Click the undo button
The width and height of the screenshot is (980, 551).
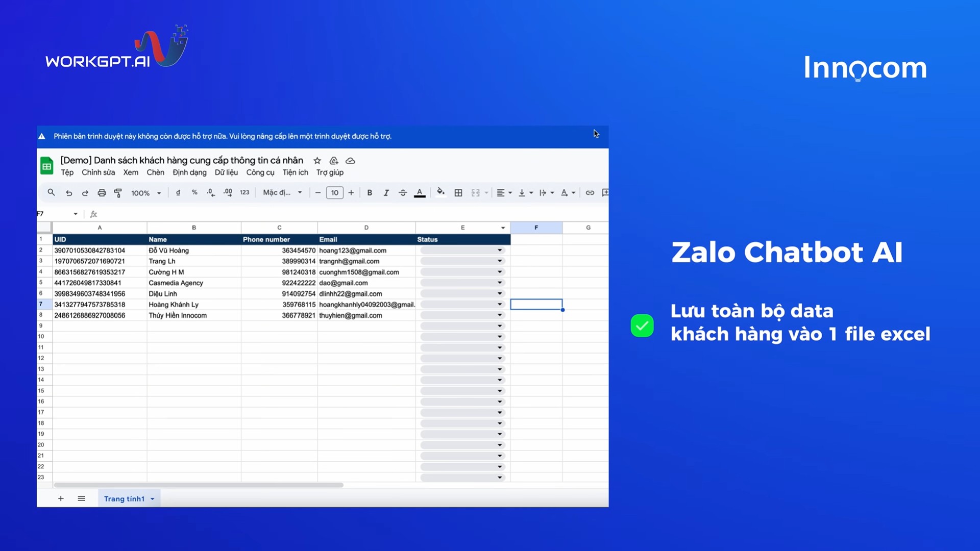tap(69, 192)
